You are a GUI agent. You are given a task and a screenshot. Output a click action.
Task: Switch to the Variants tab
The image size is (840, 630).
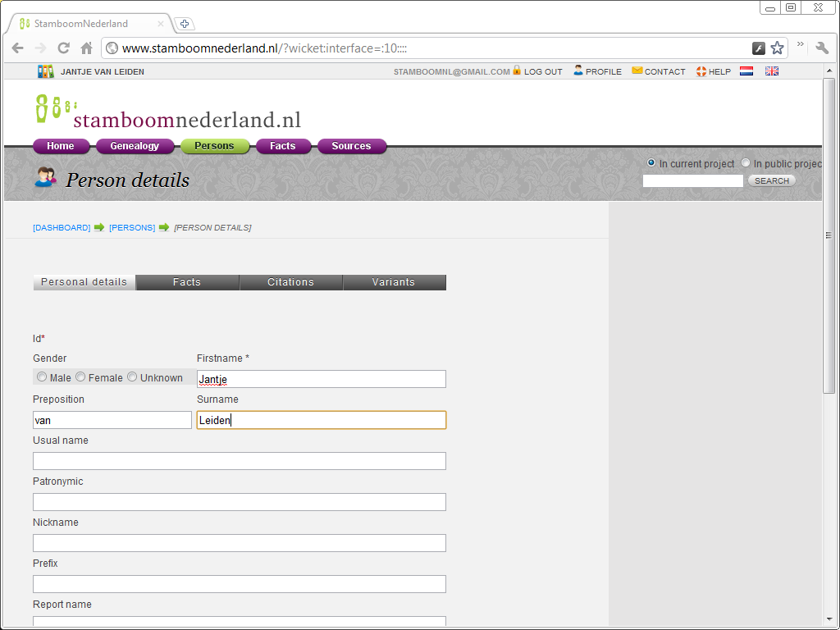tap(394, 282)
